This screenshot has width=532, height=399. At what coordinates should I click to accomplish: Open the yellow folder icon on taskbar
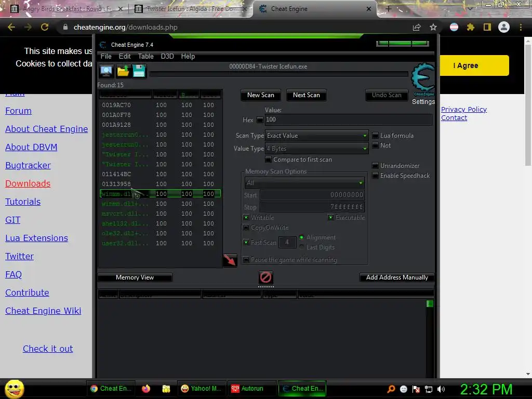[166, 389]
